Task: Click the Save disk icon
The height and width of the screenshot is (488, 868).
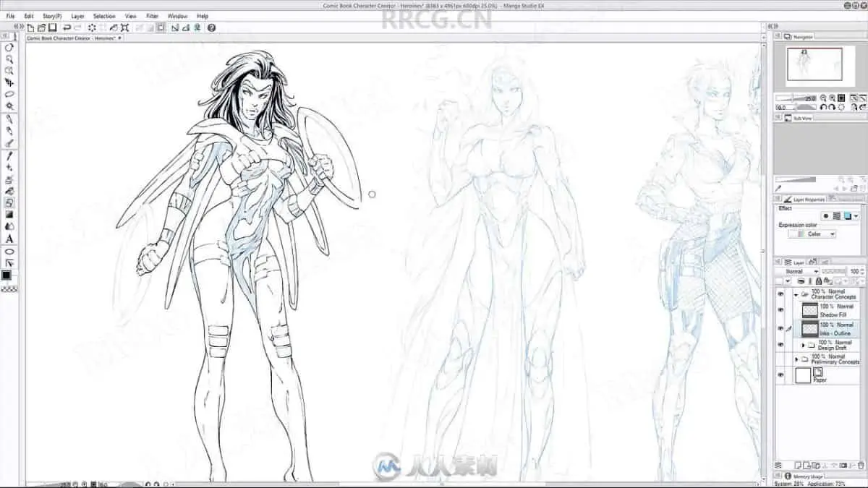Action: (x=53, y=27)
